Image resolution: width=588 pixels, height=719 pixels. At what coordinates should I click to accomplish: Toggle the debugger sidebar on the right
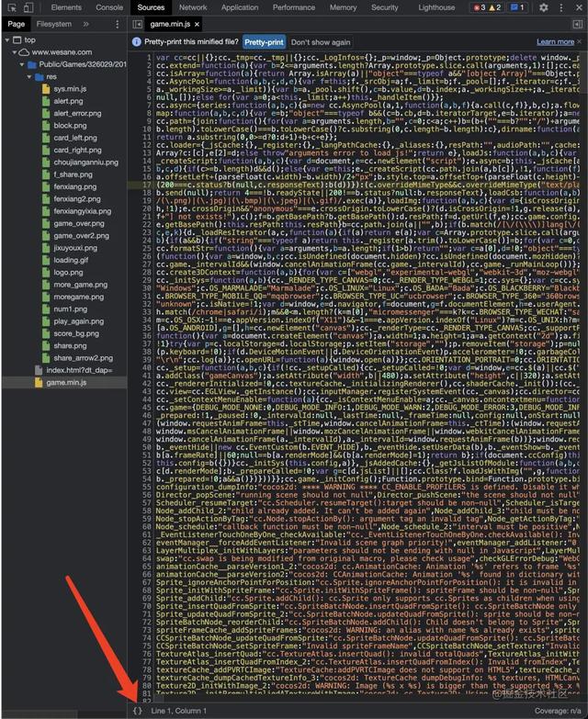578,24
